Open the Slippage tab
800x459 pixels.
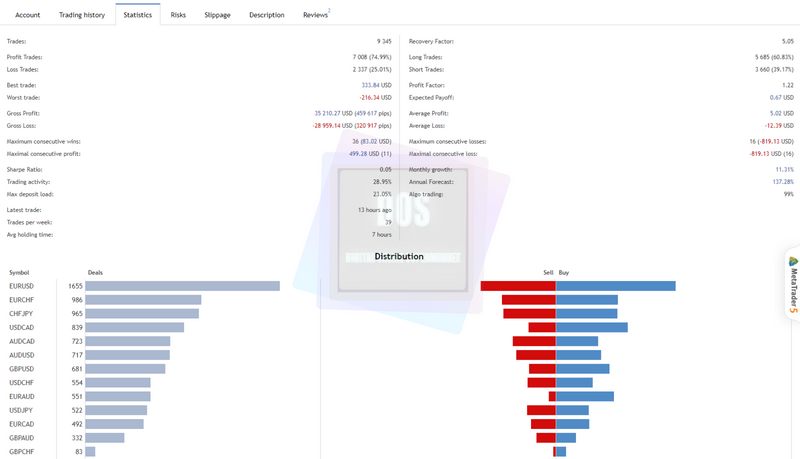(217, 15)
